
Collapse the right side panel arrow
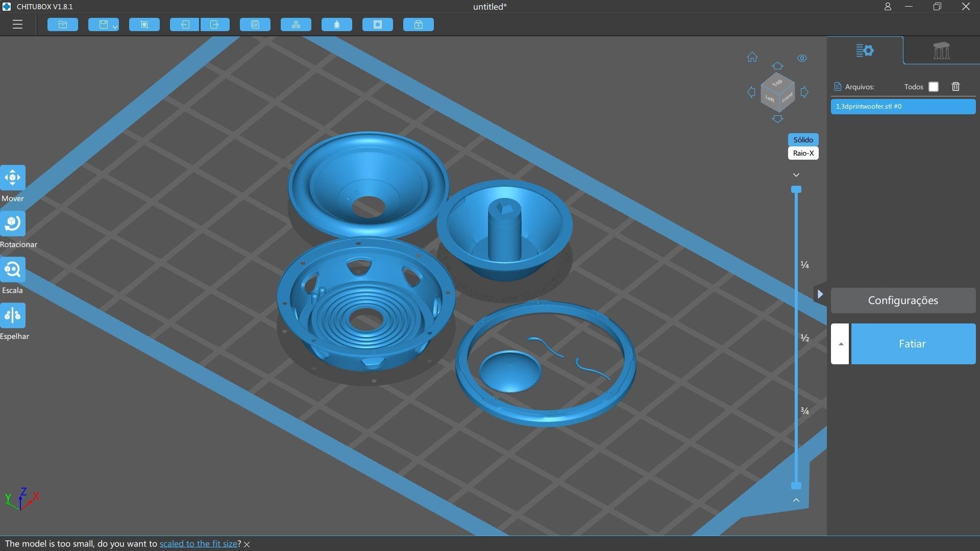[x=820, y=294]
